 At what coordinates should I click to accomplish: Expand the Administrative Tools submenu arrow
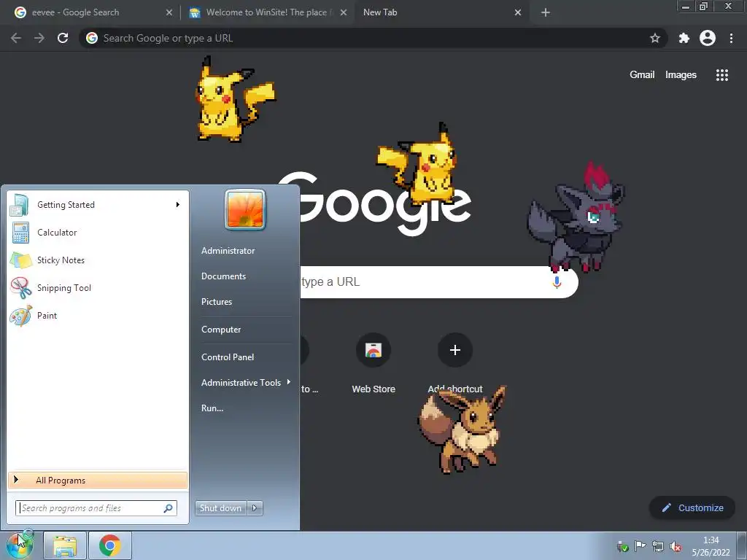(x=289, y=382)
